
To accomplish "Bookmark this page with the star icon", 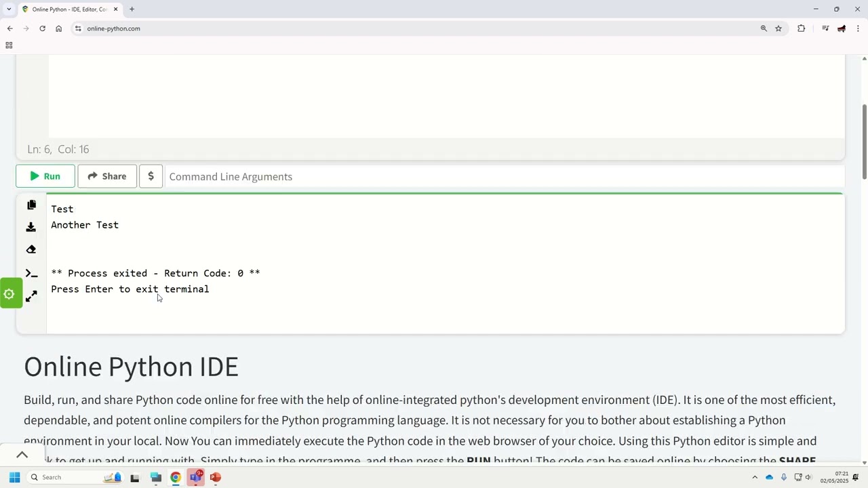I will 778,28.
